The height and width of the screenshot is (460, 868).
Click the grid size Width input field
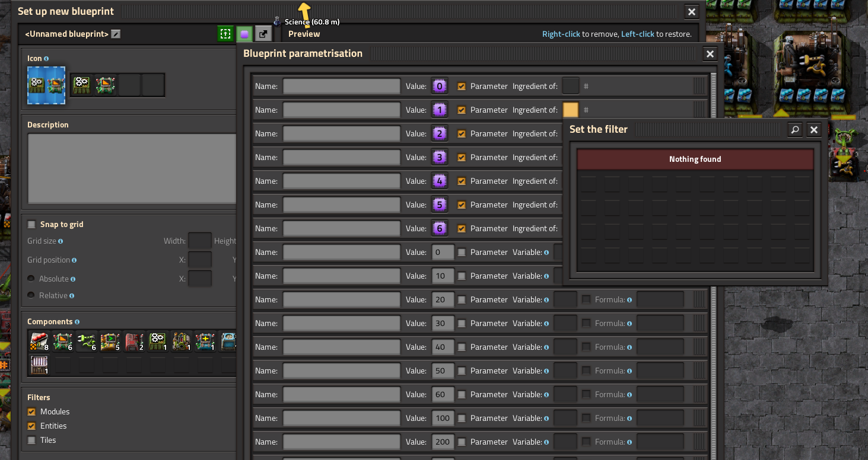(x=200, y=241)
